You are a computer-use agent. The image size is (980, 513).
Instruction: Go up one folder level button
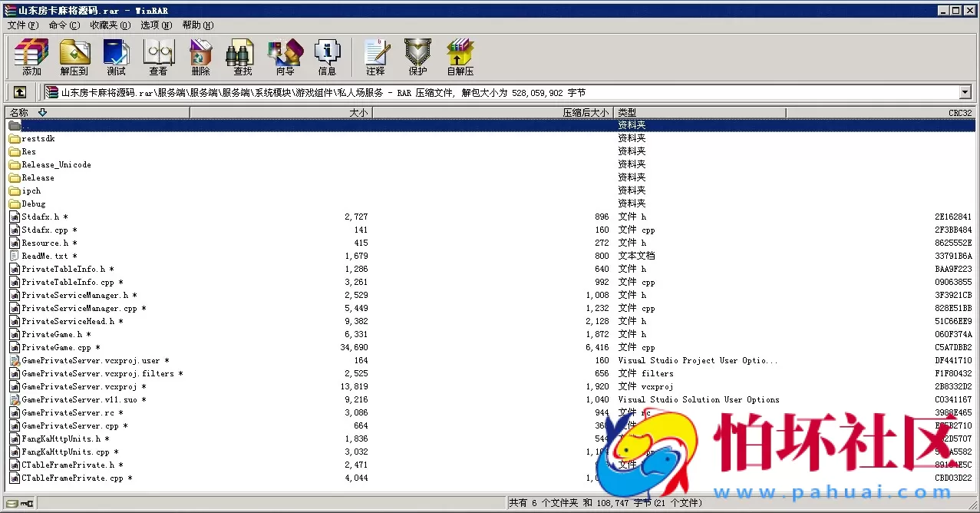(20, 92)
